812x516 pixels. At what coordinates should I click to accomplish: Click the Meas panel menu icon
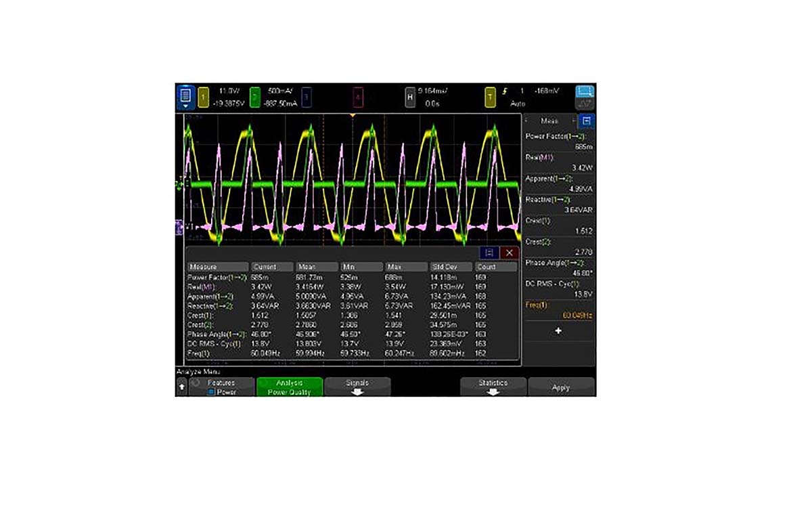click(586, 121)
